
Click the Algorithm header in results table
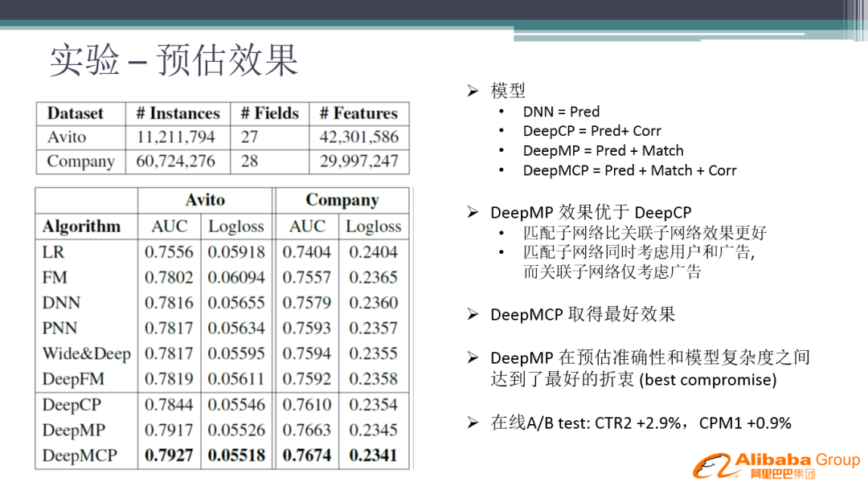pyautogui.click(x=81, y=227)
